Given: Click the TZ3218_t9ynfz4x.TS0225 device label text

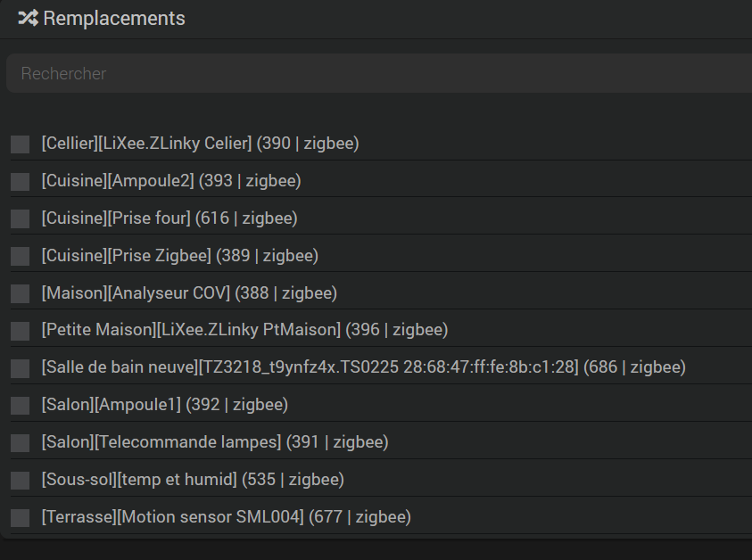Looking at the screenshot, I should coord(363,368).
